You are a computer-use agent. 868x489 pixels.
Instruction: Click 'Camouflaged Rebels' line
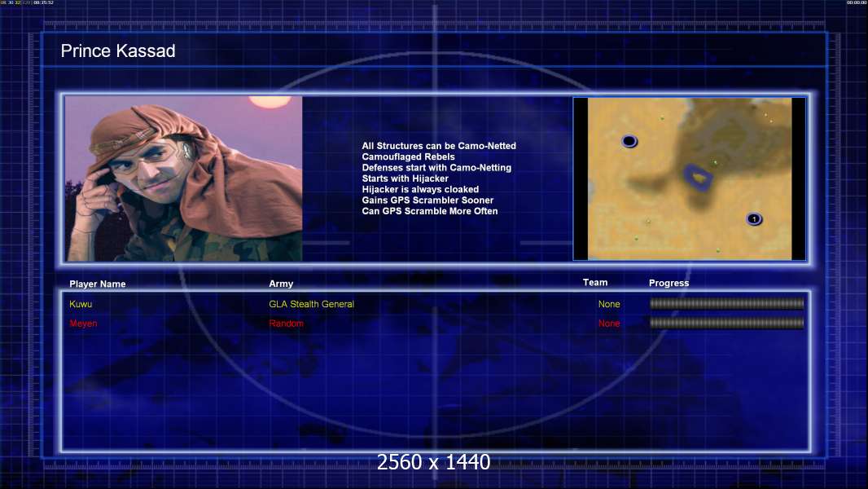[409, 156]
